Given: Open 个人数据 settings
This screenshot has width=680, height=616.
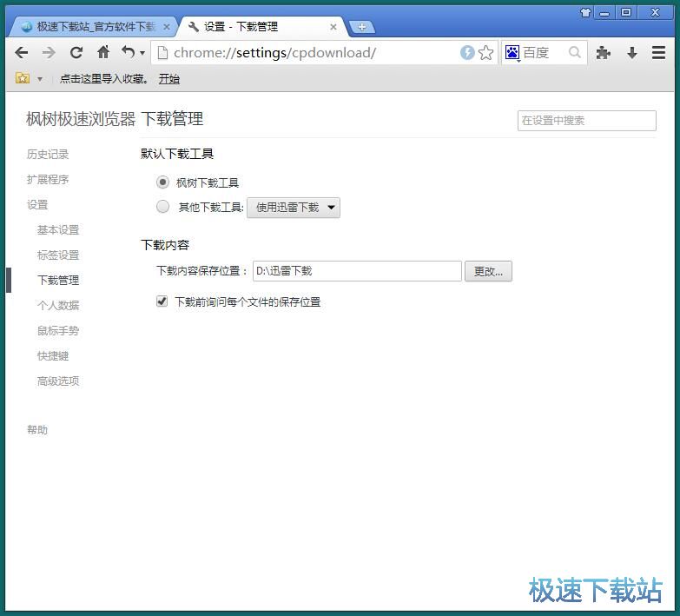Looking at the screenshot, I should [58, 306].
